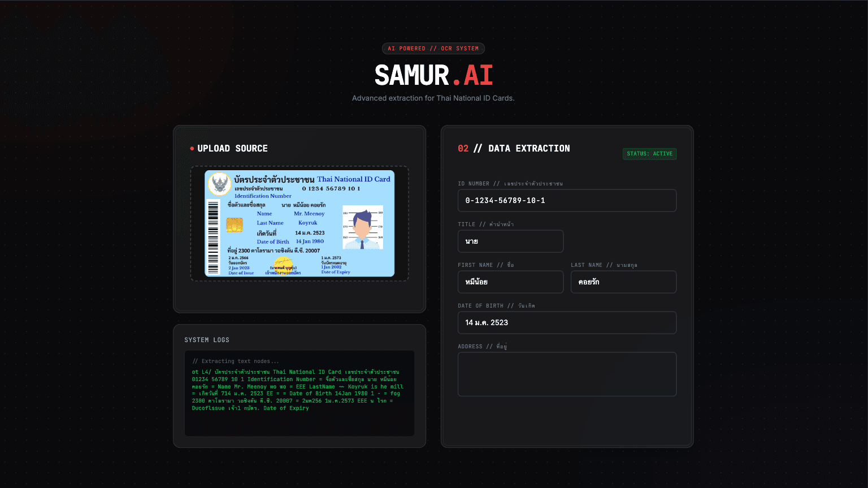
Task: Focus the Date of Birth field
Action: pos(567,323)
